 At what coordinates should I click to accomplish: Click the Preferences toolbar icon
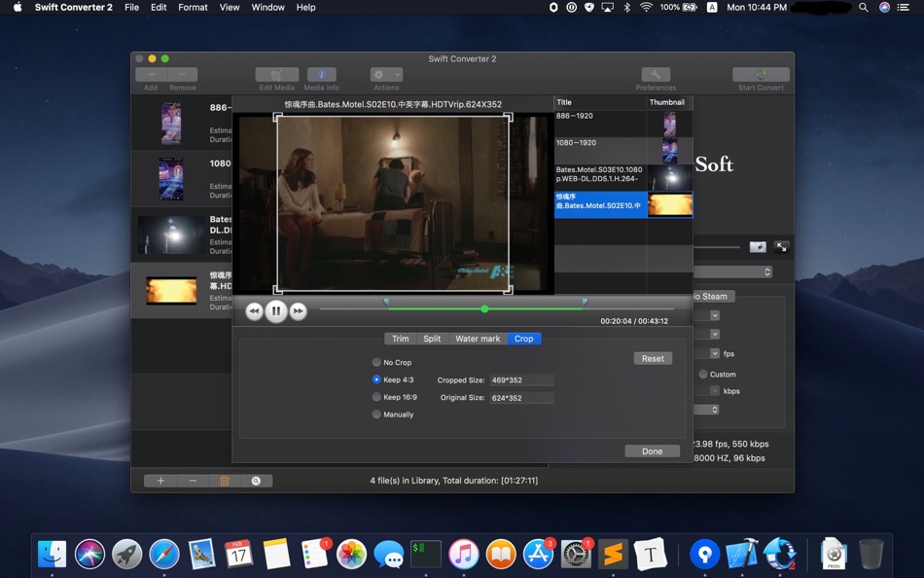click(655, 73)
